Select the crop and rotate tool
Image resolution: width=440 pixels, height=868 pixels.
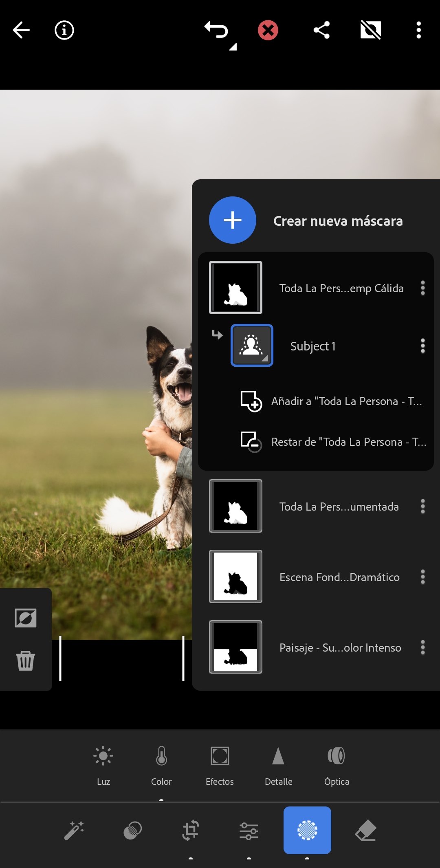point(191,830)
